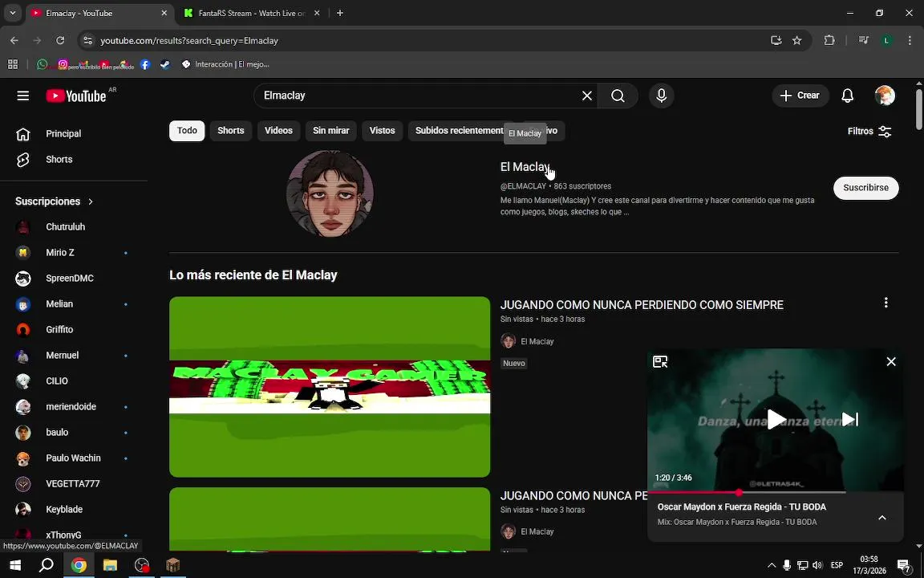Viewport: 924px width, 578px height.
Task: Switch to the FantaRS Stream tab
Action: click(252, 13)
